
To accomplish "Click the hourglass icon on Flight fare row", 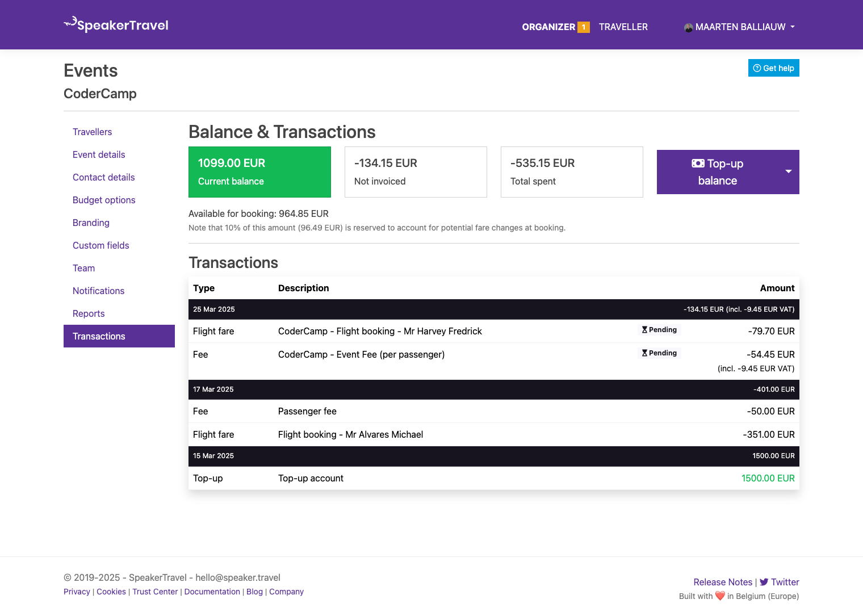I will [644, 330].
